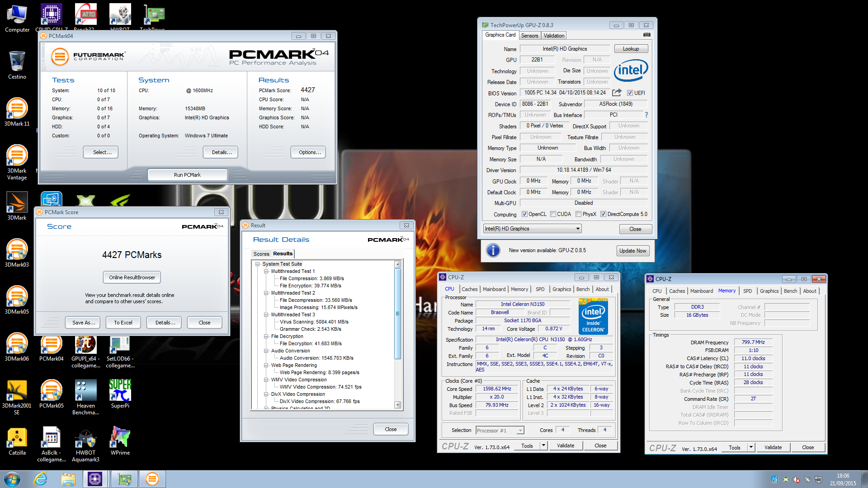The height and width of the screenshot is (488, 868).
Task: Toggle the OpenCL checkbox
Action: pos(524,214)
